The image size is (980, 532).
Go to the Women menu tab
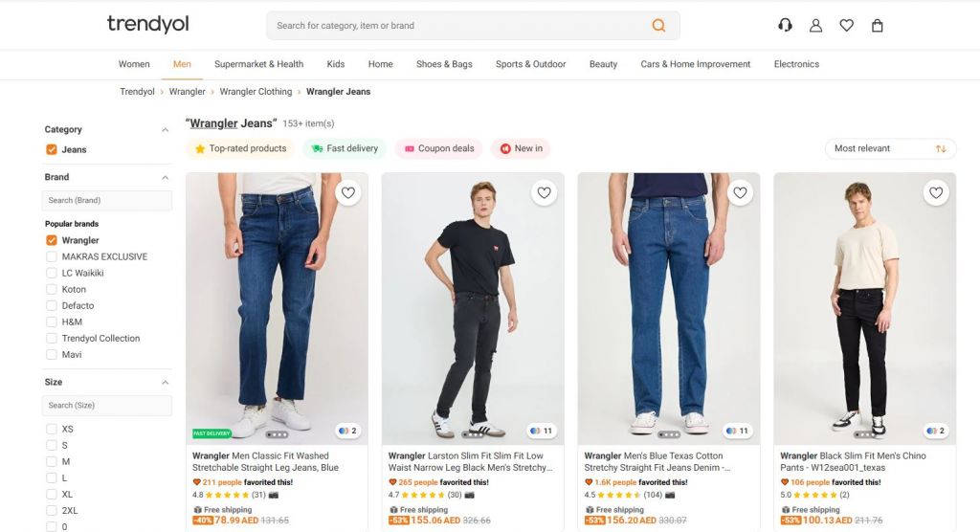point(134,64)
